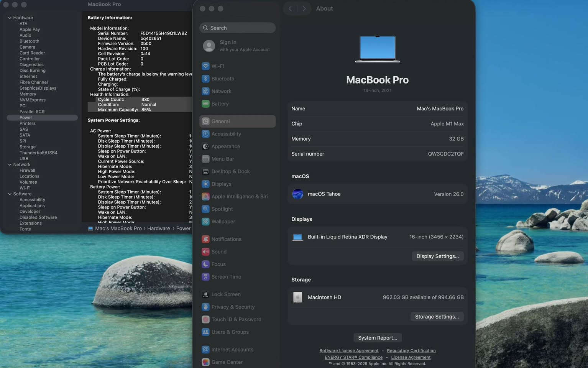Viewport: 588px width, 368px height.
Task: Open License Agreement link
Action: point(411,357)
